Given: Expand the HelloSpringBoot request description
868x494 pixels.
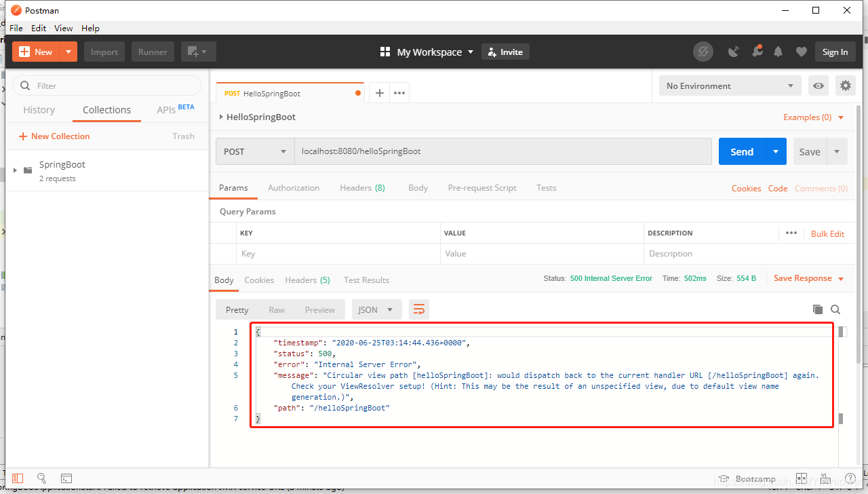Looking at the screenshot, I should pos(221,117).
